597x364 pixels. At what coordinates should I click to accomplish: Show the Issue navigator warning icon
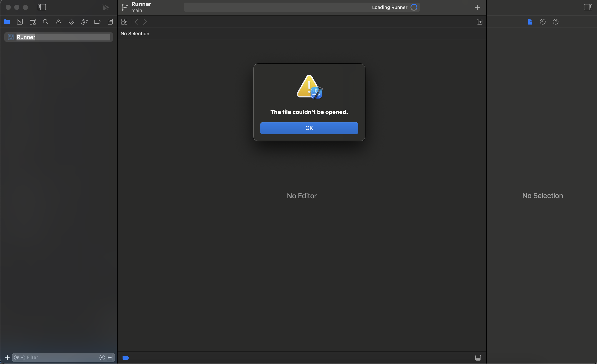click(x=58, y=22)
